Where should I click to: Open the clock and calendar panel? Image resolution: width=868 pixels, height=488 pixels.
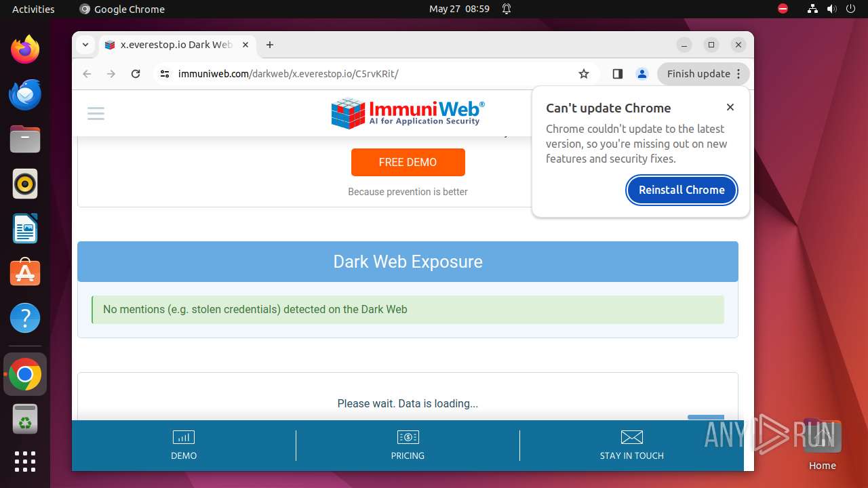click(459, 9)
